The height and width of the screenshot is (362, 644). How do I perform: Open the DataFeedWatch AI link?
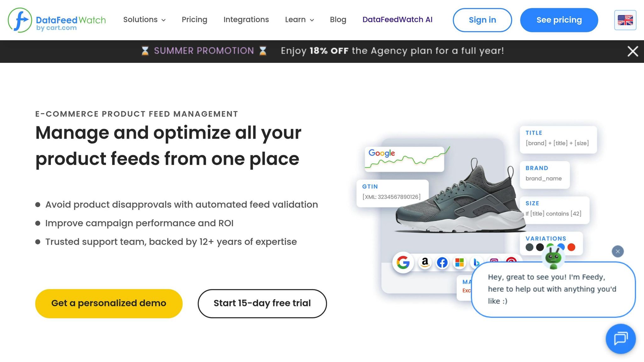click(x=397, y=20)
